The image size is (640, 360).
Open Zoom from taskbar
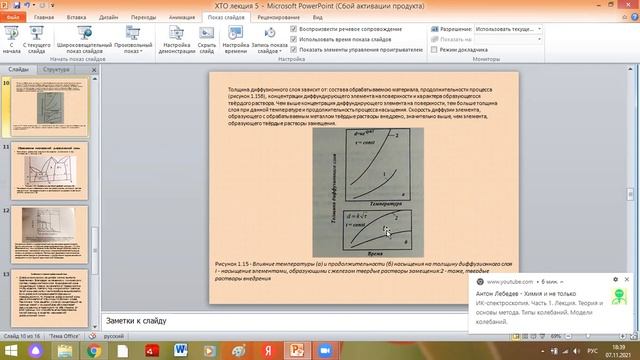pos(325,351)
